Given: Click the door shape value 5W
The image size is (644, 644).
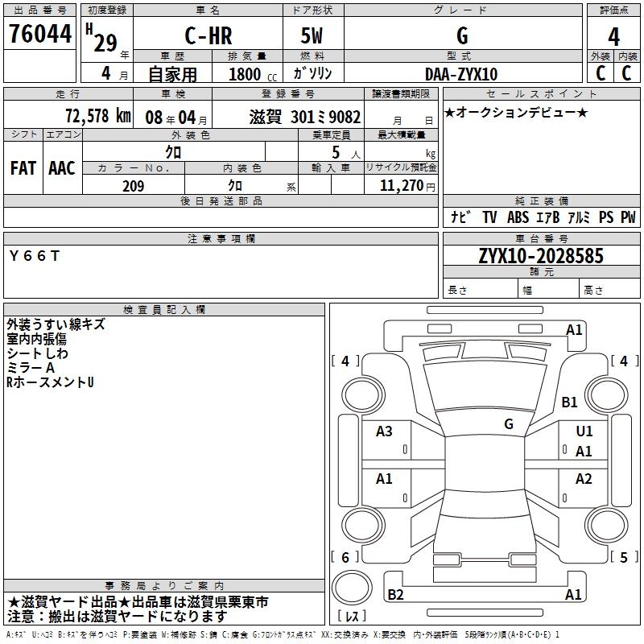Looking at the screenshot, I should point(312,35).
